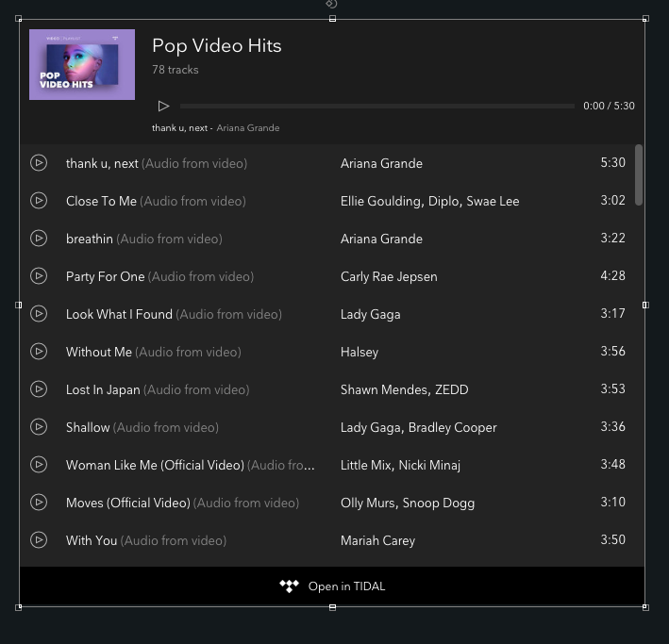The image size is (669, 644).
Task: Click the 3:17 duration value
Action: click(612, 313)
